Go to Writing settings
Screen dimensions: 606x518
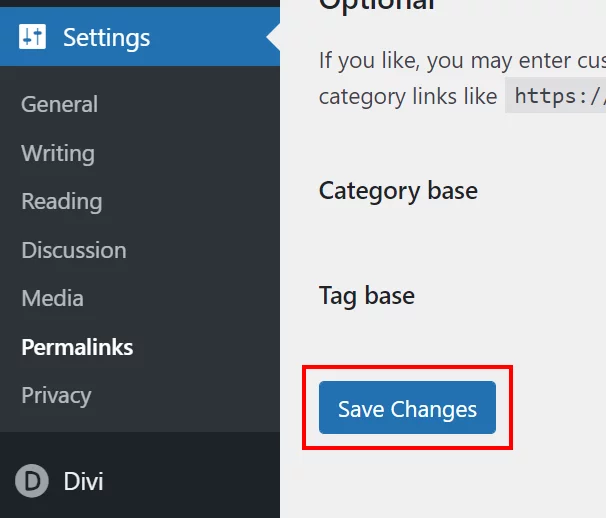(x=58, y=153)
